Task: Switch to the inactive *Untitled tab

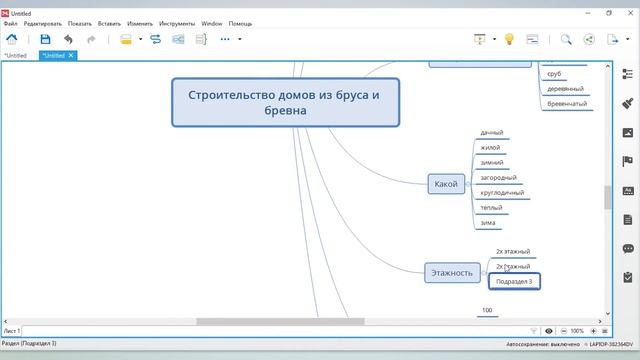Action: [x=16, y=56]
